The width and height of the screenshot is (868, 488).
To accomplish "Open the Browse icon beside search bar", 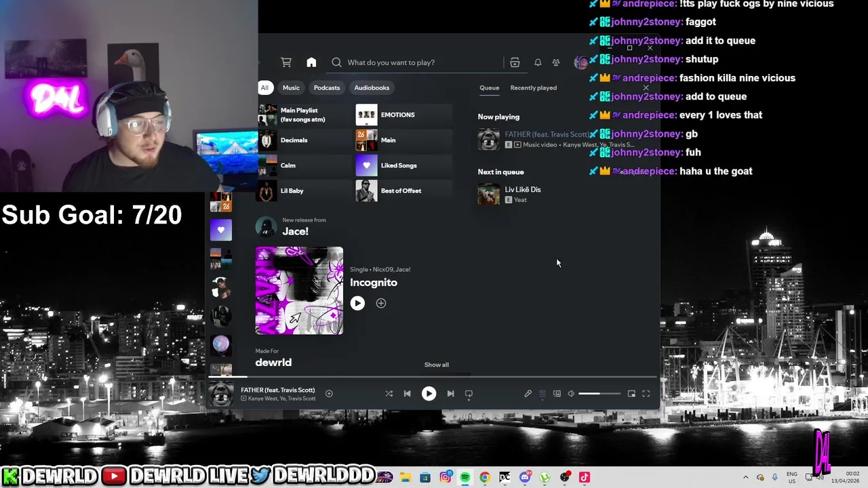I will click(515, 62).
